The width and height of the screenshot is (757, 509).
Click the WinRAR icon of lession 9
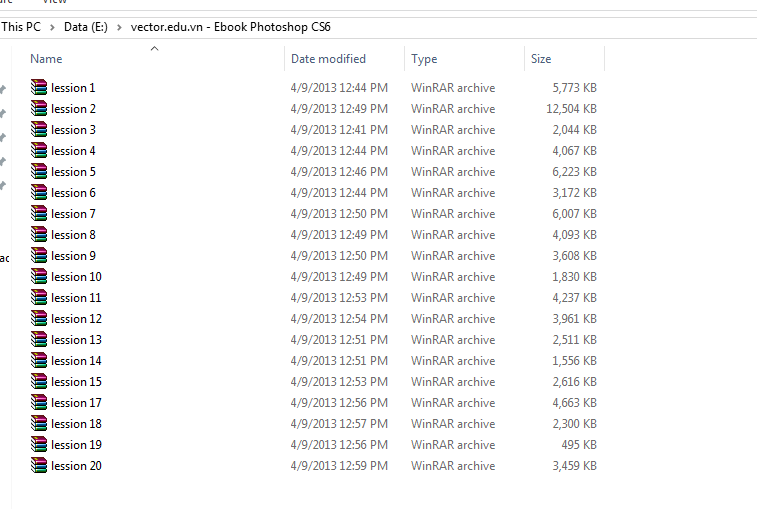[x=39, y=255]
